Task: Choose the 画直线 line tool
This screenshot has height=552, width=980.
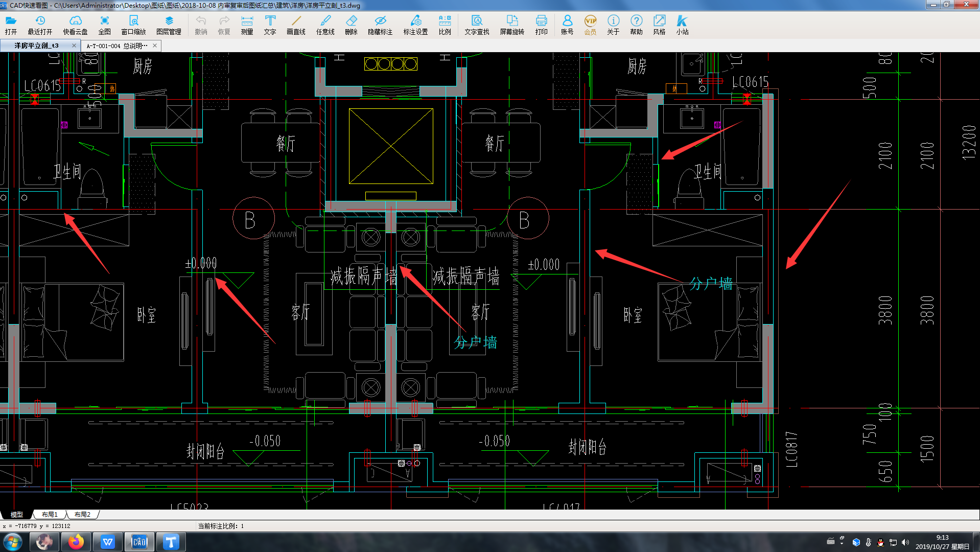Action: 296,25
